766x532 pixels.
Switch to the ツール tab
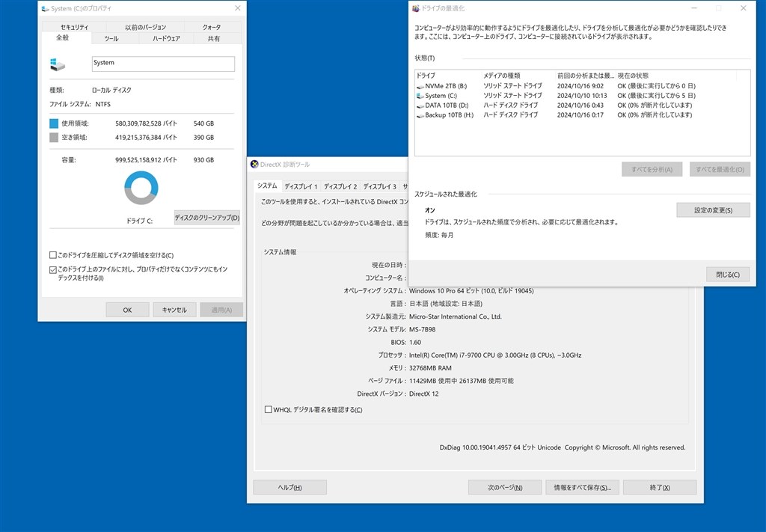tap(111, 39)
